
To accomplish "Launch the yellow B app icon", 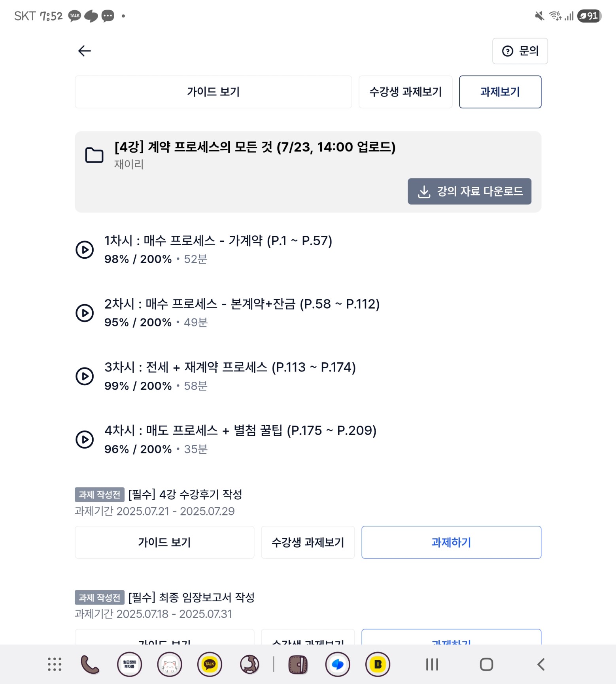I will pyautogui.click(x=378, y=664).
